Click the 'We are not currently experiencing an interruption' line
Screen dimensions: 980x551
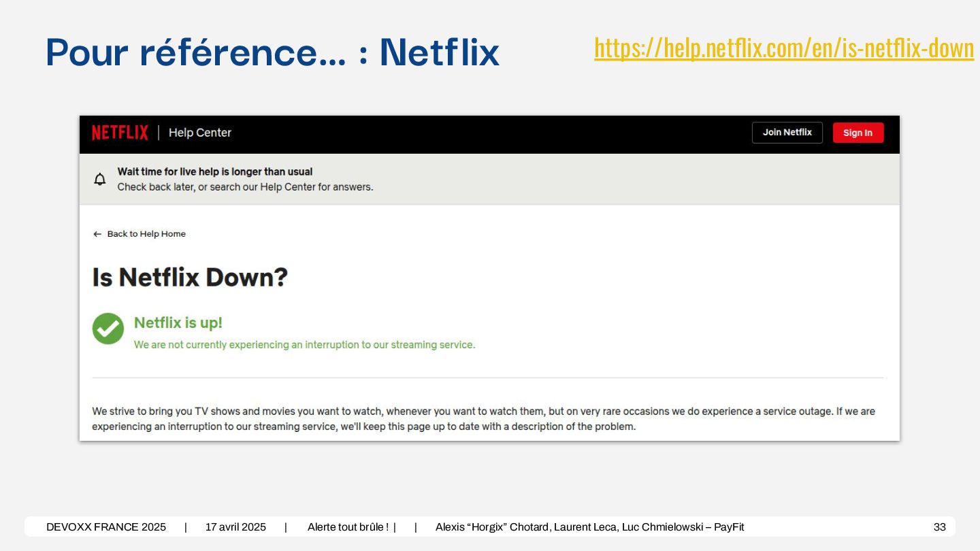(304, 345)
